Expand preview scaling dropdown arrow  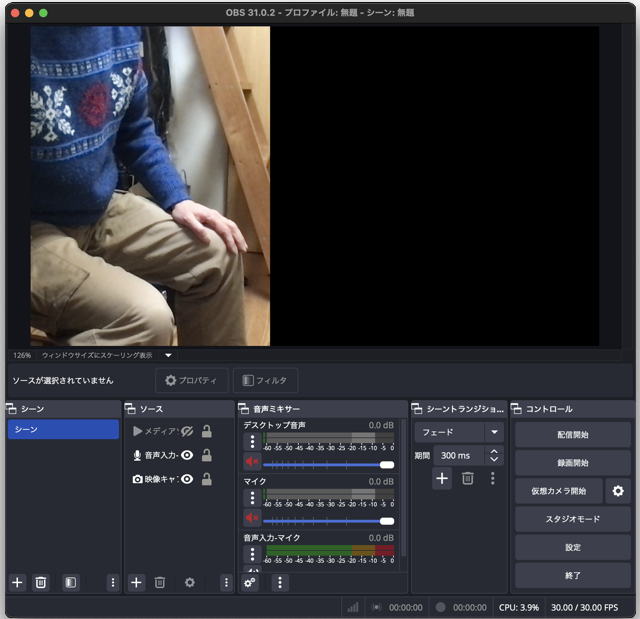tap(168, 355)
